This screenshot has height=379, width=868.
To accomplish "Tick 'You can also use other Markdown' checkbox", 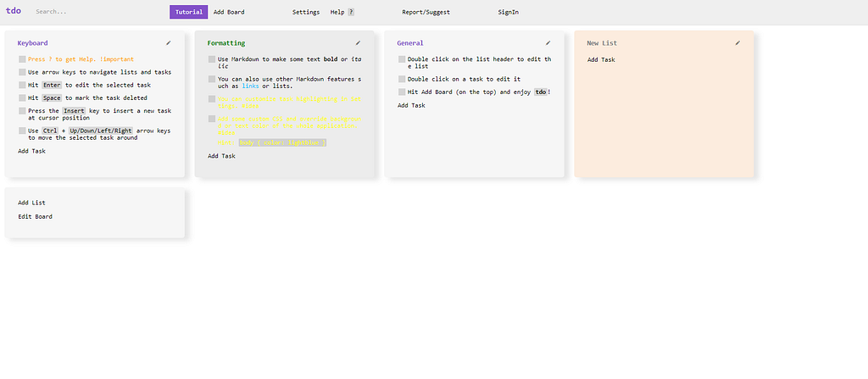I will (212, 79).
